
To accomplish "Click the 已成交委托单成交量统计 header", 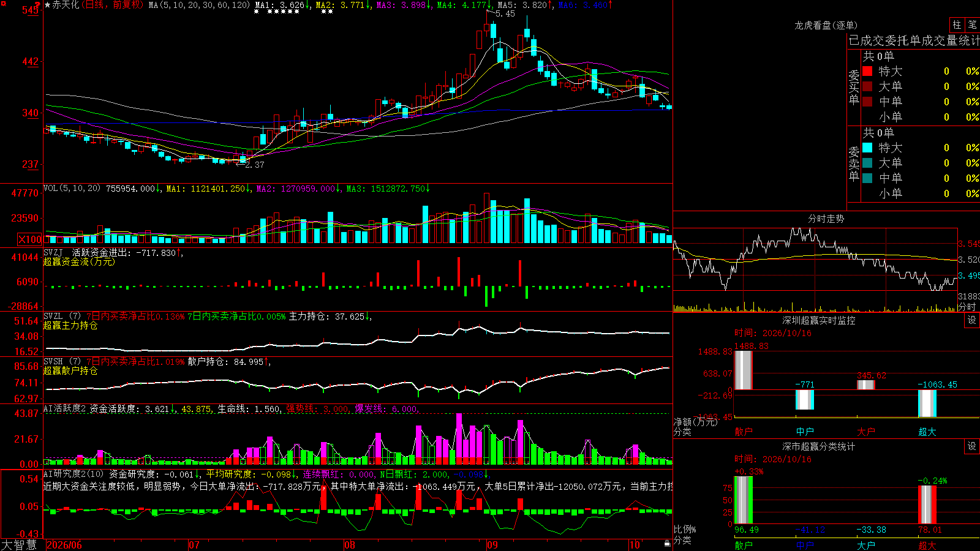I will (x=914, y=40).
